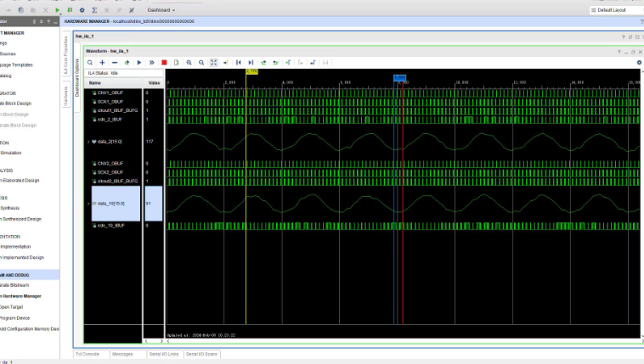Jump to the waveform end time
Viewport: 644px width, 364px height.
pos(251,63)
